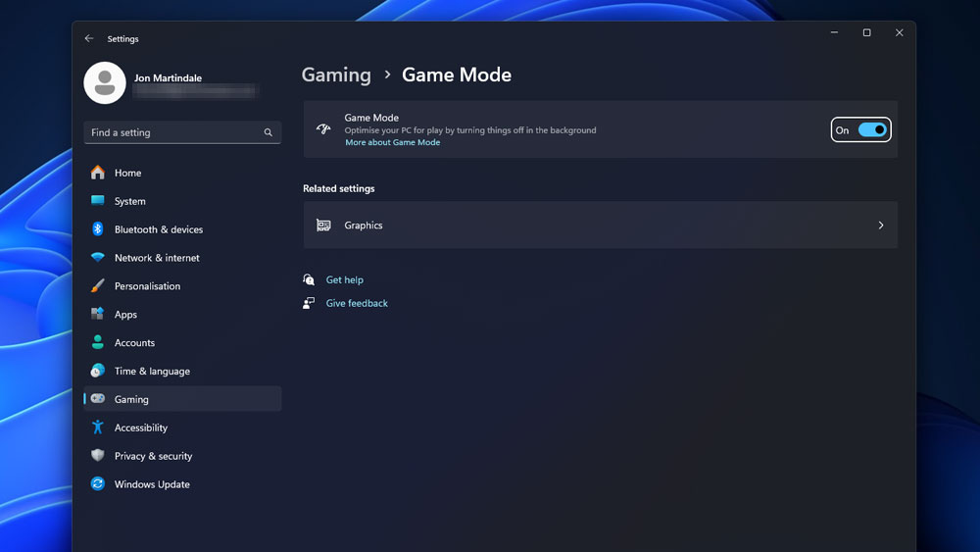Click the search magnifier icon
This screenshot has height=552, width=980.
tap(269, 132)
